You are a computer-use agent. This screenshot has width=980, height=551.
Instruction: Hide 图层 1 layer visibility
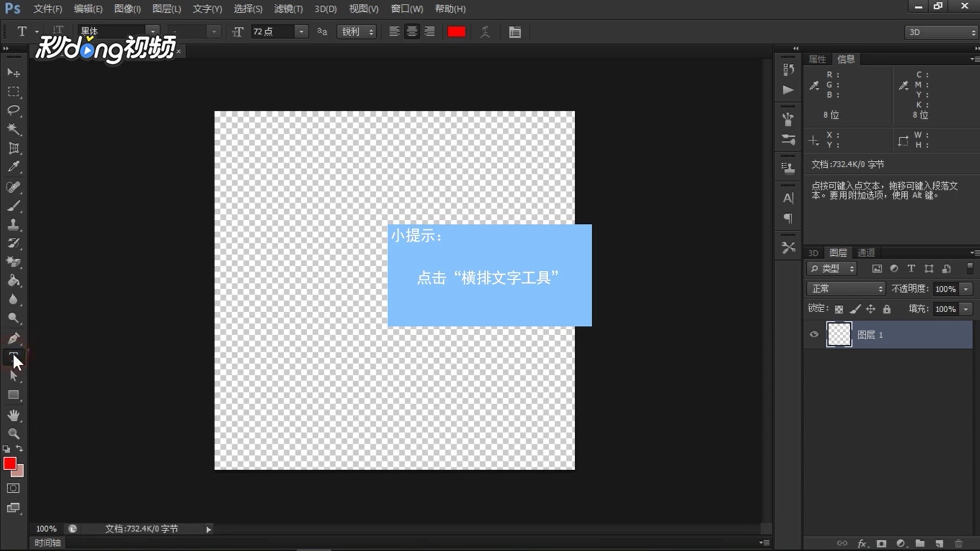(814, 334)
